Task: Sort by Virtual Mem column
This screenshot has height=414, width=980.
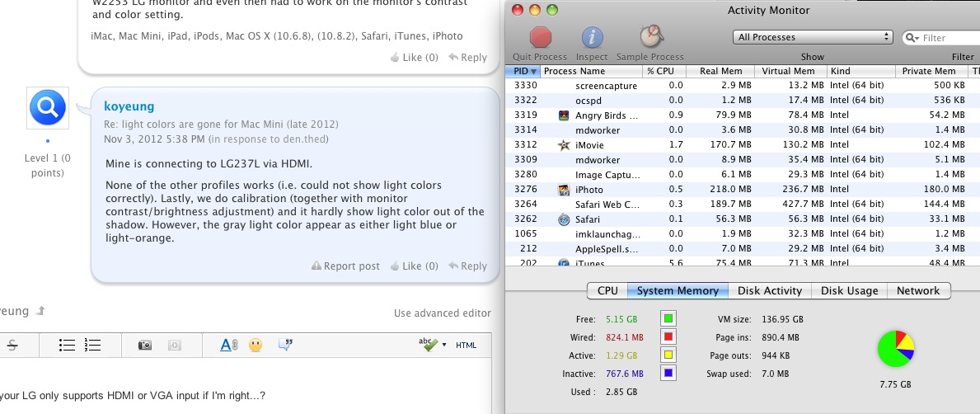Action: pos(791,71)
